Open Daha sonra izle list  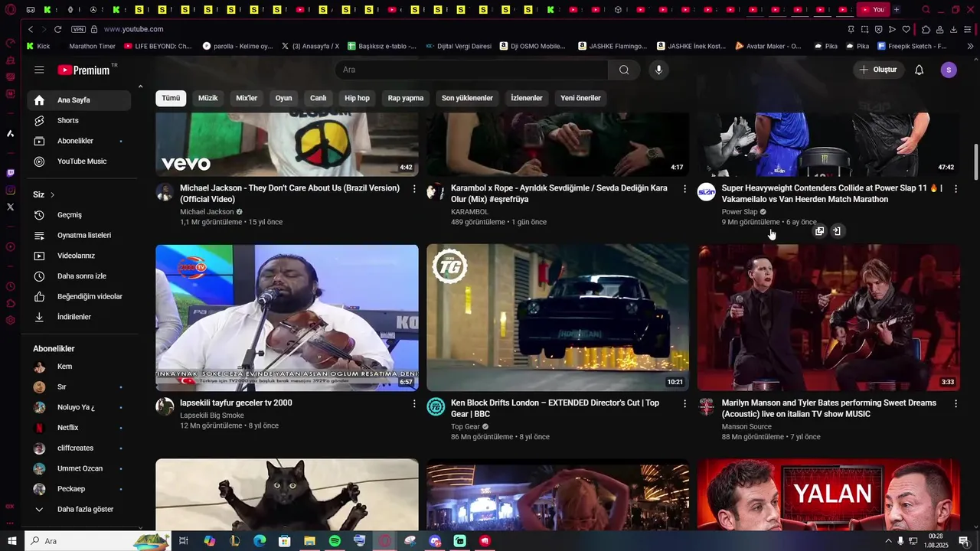click(x=79, y=276)
